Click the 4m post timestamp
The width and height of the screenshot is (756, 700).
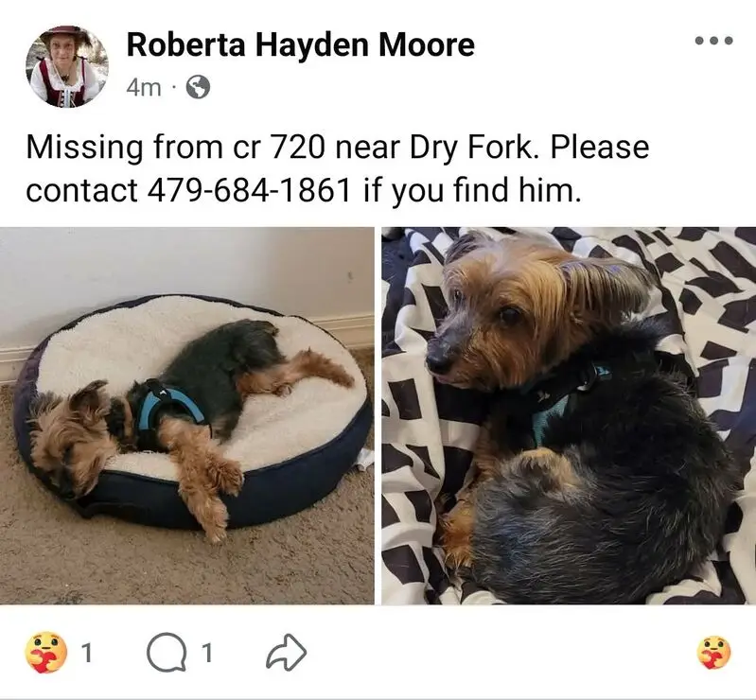coord(144,88)
